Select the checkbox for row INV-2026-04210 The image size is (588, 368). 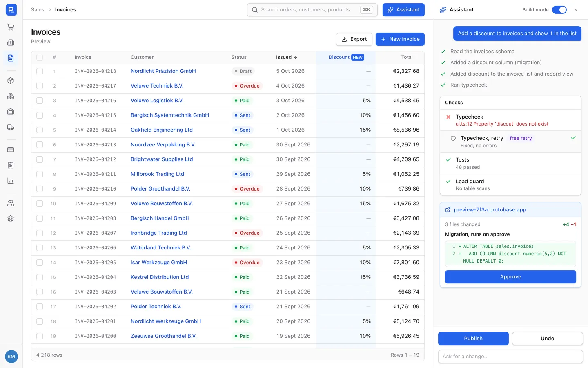click(40, 189)
